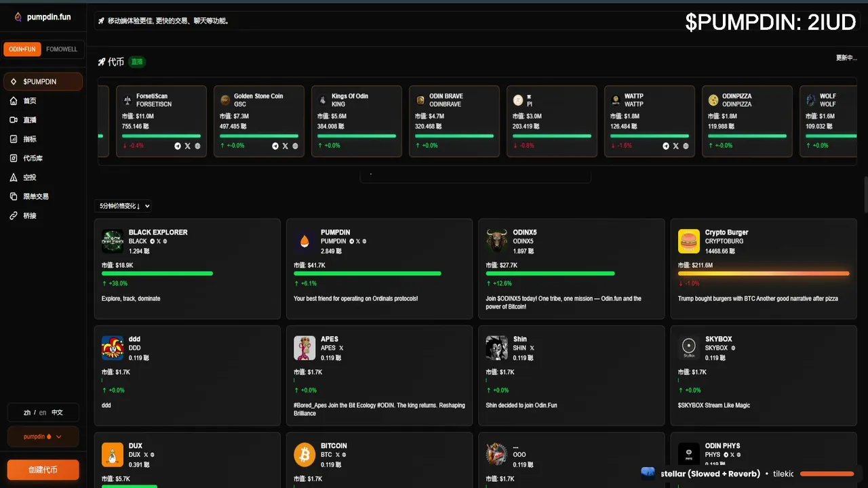Click the Shin token X icon
This screenshot has width=868, height=488.
[x=532, y=348]
